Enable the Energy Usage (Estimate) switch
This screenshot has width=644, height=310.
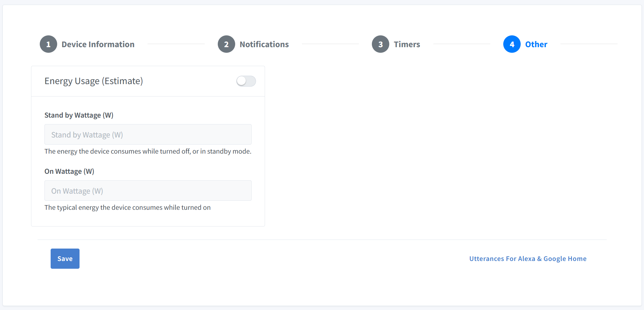[246, 81]
